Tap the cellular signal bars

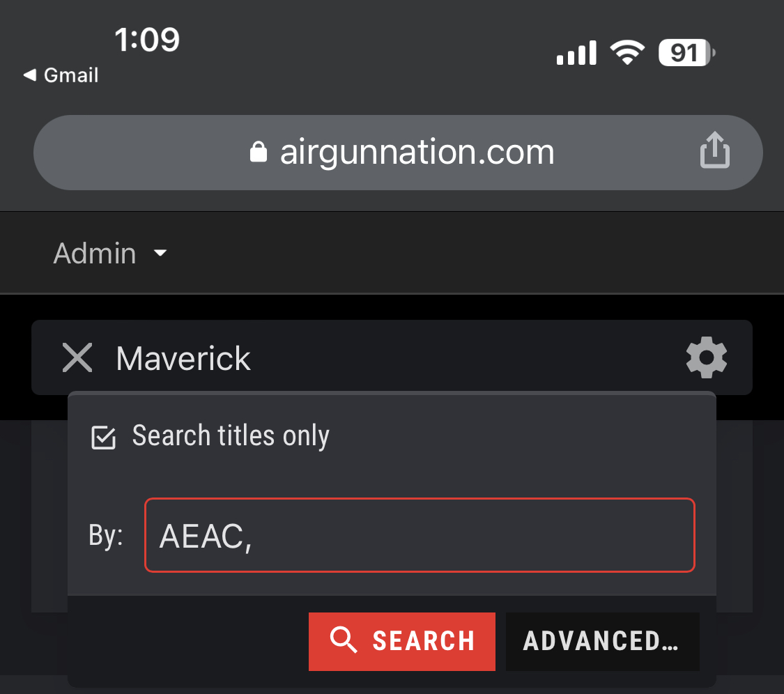pos(576,52)
